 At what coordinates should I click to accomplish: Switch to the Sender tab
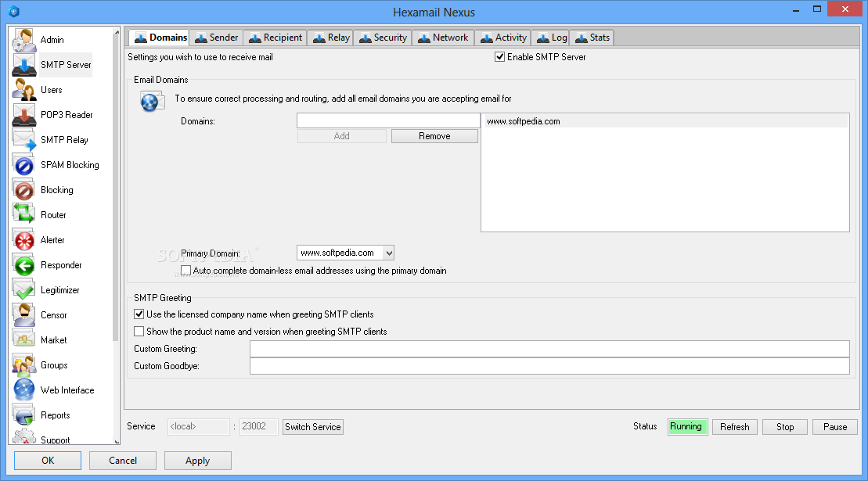pyautogui.click(x=217, y=38)
